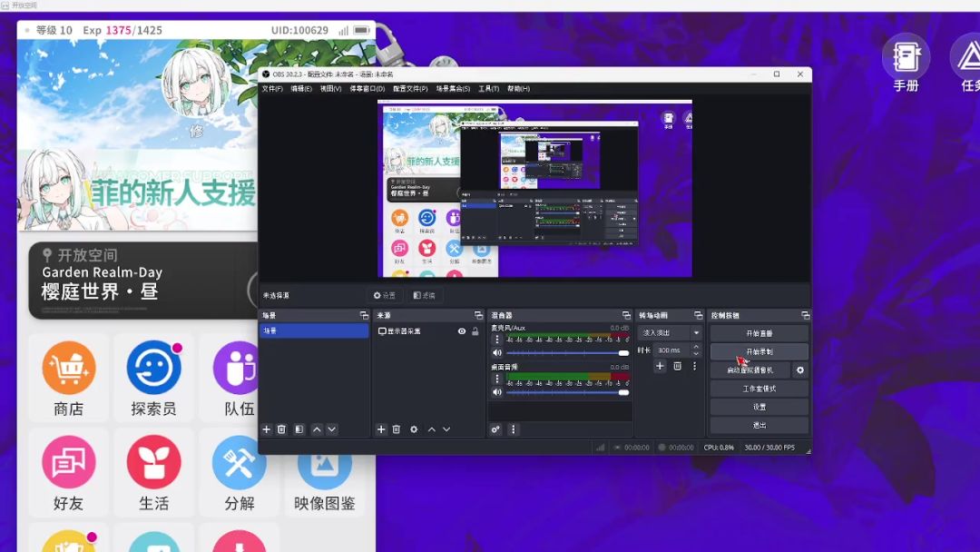Click the 开始直播 start streaming button
This screenshot has height=552, width=980.
point(759,333)
